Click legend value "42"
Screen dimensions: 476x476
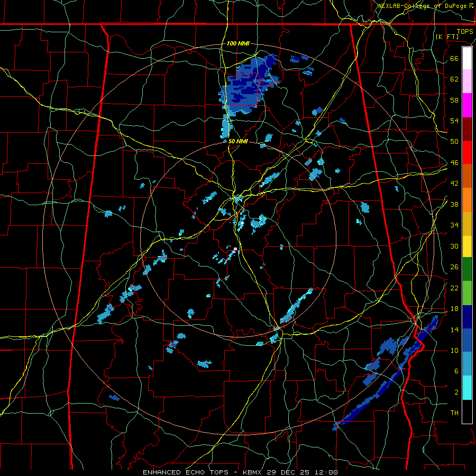click(x=454, y=184)
